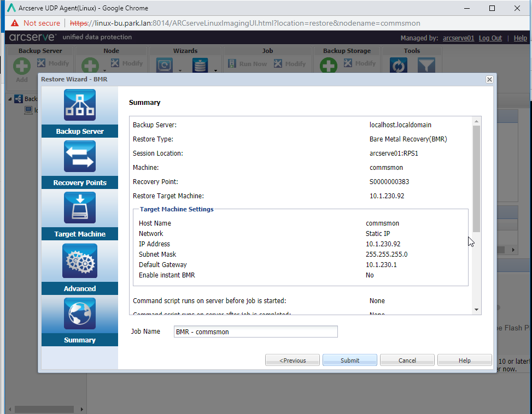Click the Recovery Points step label
The height and width of the screenshot is (414, 532).
tap(80, 182)
